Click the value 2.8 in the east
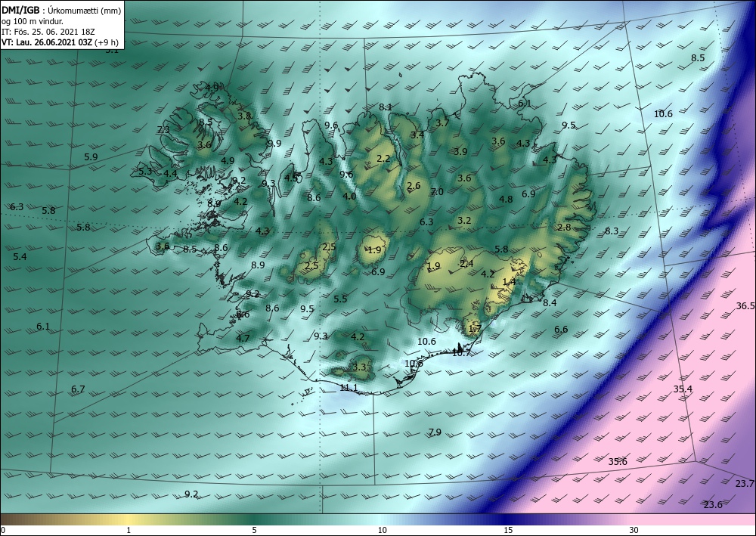 pos(564,227)
